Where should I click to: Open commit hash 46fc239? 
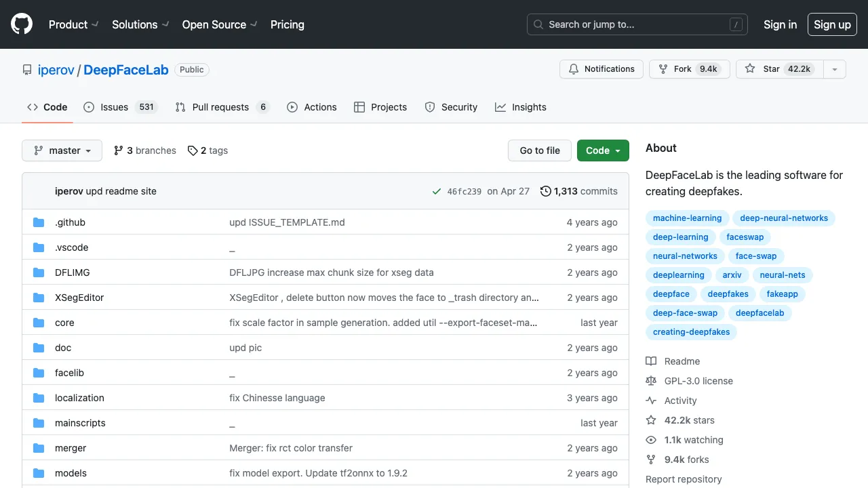point(465,191)
